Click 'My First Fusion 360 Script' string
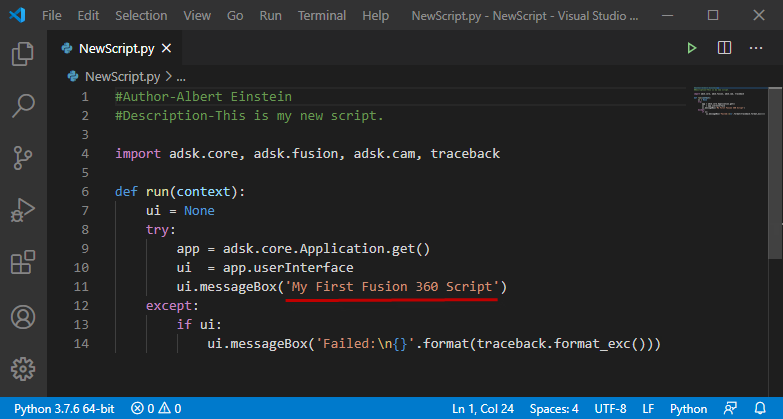The width and height of the screenshot is (783, 419). (x=392, y=287)
